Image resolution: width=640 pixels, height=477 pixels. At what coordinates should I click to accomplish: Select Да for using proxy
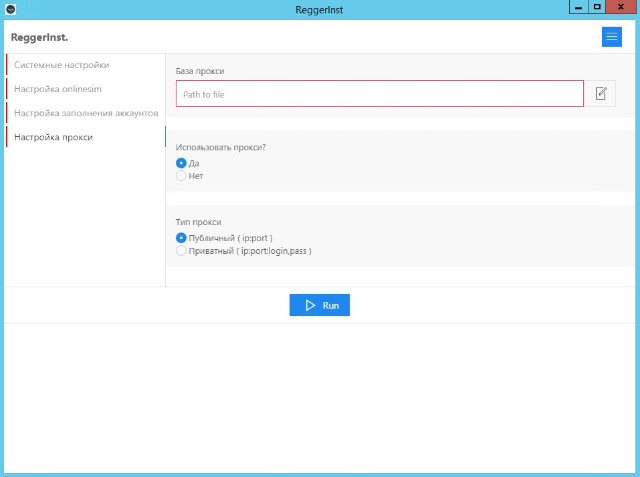point(181,163)
